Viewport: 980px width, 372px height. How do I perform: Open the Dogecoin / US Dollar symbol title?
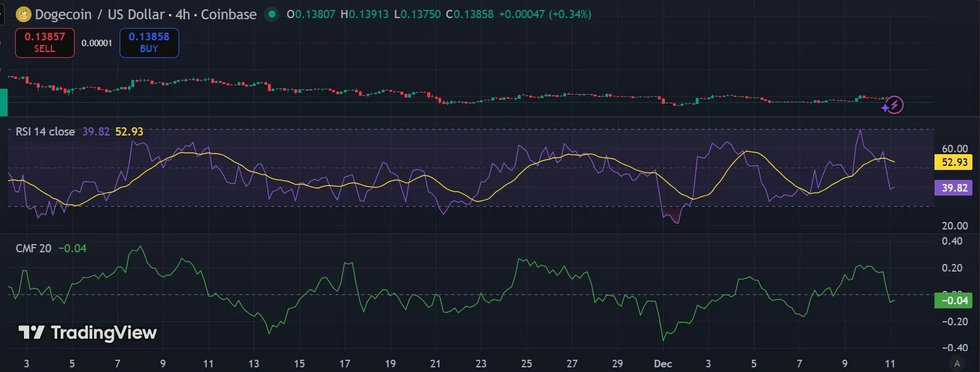tap(99, 14)
